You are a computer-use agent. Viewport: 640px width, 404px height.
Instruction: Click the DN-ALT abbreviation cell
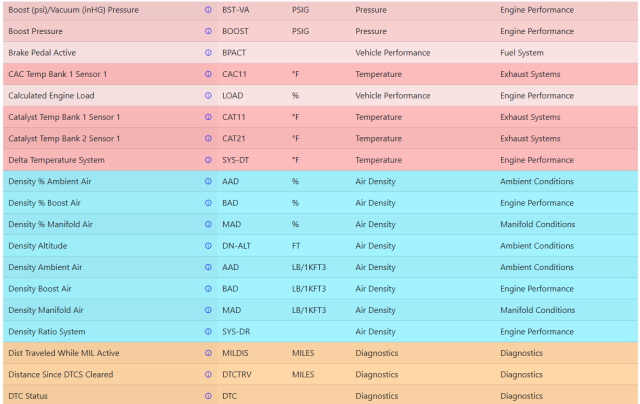236,246
